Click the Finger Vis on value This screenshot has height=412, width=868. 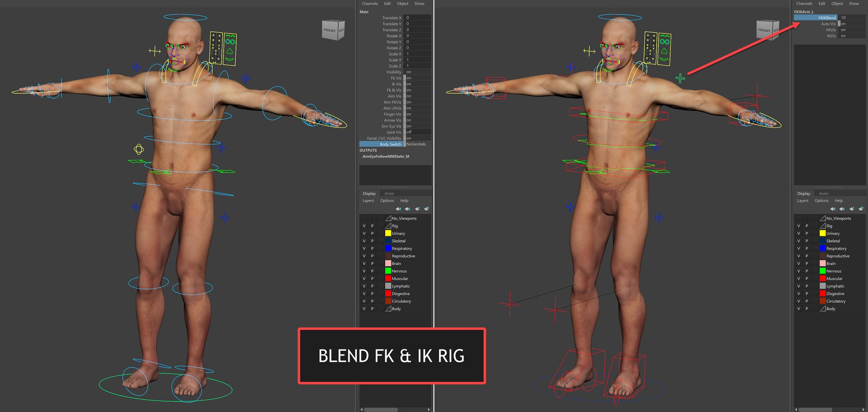pyautogui.click(x=418, y=114)
